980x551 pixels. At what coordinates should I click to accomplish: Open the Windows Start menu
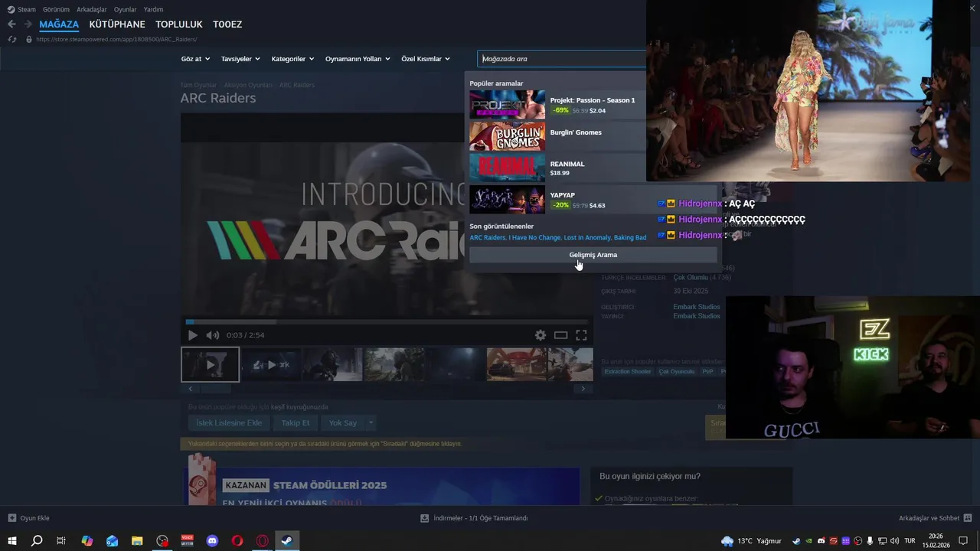[12, 541]
